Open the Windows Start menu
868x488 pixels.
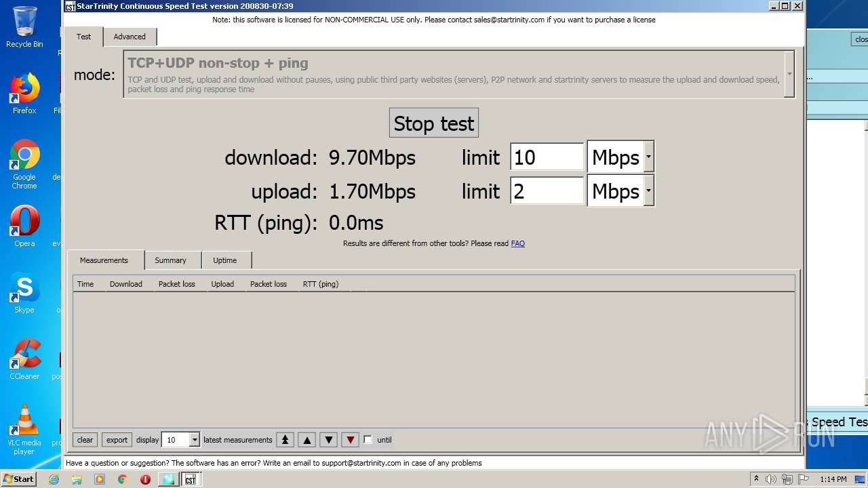19,479
